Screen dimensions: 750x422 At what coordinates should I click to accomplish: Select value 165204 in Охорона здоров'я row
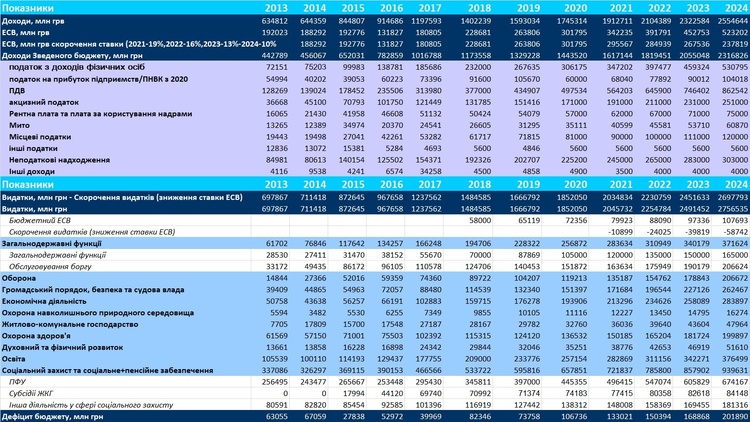point(658,336)
